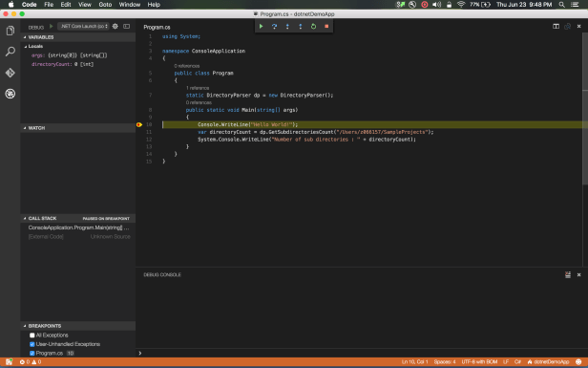Image resolution: width=588 pixels, height=368 pixels.
Task: Open .NET Core Launch configuration dropdown
Action: 83,27
